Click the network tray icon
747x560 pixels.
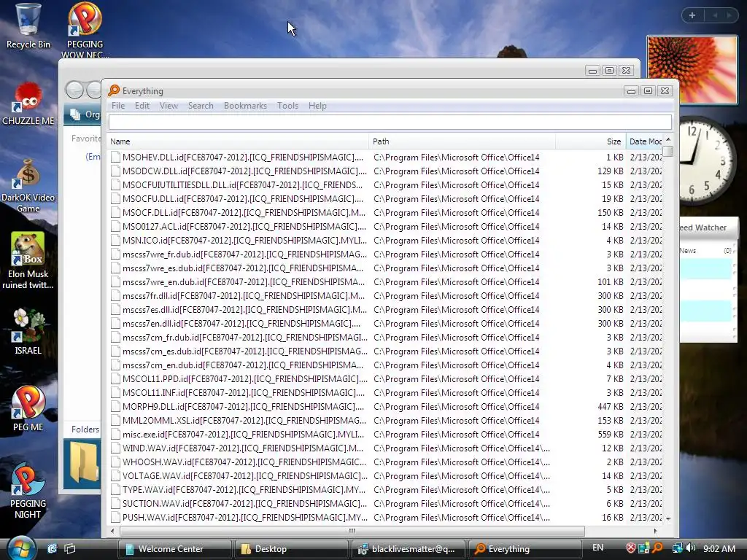677,548
